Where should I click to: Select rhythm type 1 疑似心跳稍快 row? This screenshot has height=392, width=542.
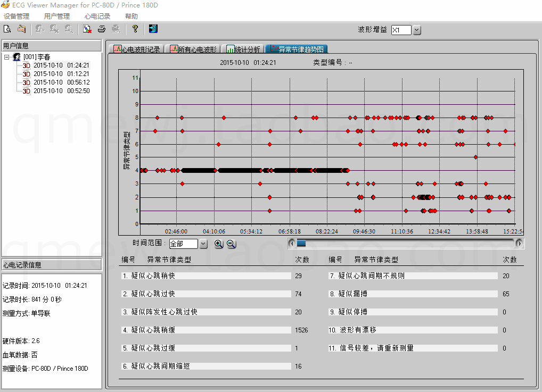point(206,276)
